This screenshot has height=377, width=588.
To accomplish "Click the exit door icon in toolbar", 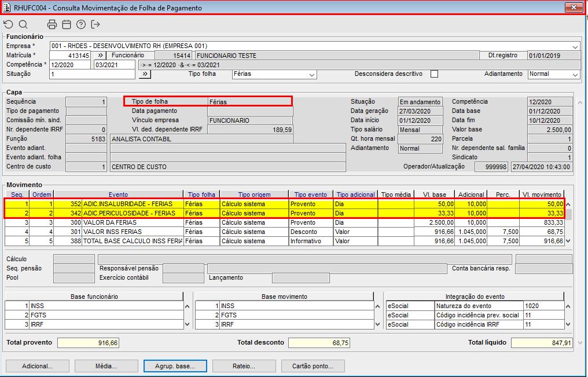I will 95,24.
